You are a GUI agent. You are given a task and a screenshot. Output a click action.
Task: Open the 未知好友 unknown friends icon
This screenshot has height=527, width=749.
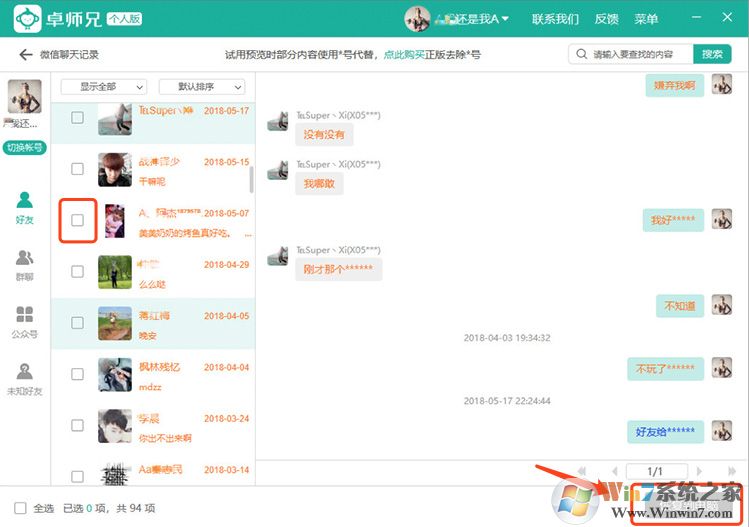pos(25,377)
